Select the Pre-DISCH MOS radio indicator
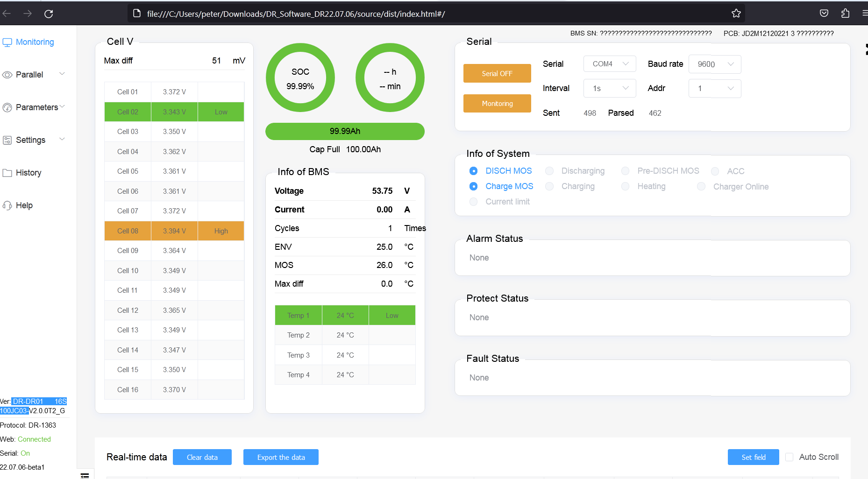 (625, 171)
